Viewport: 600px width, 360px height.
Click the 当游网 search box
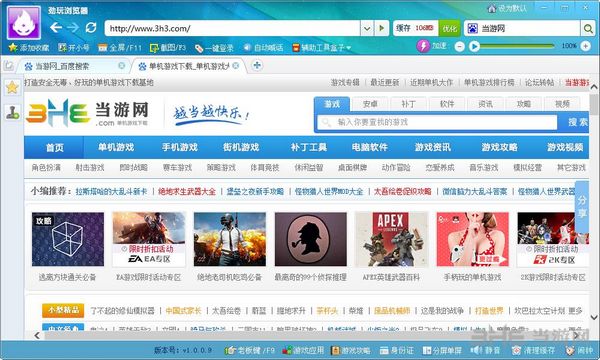(522, 28)
